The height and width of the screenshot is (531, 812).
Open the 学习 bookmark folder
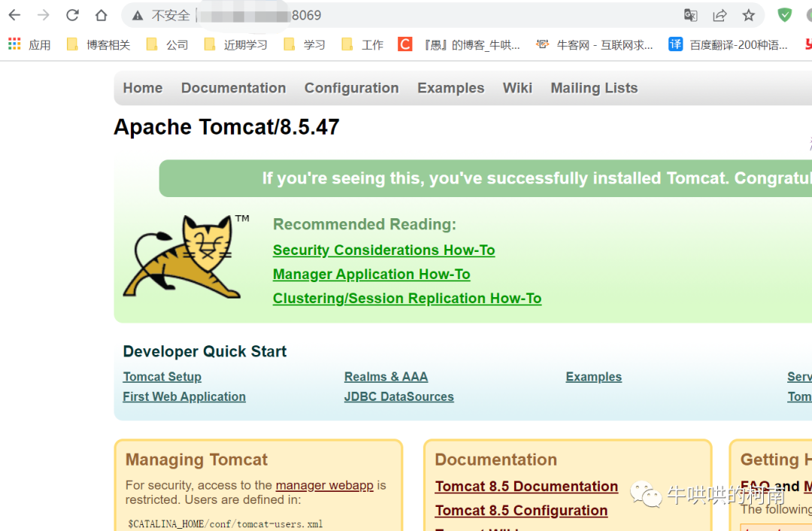click(x=304, y=44)
